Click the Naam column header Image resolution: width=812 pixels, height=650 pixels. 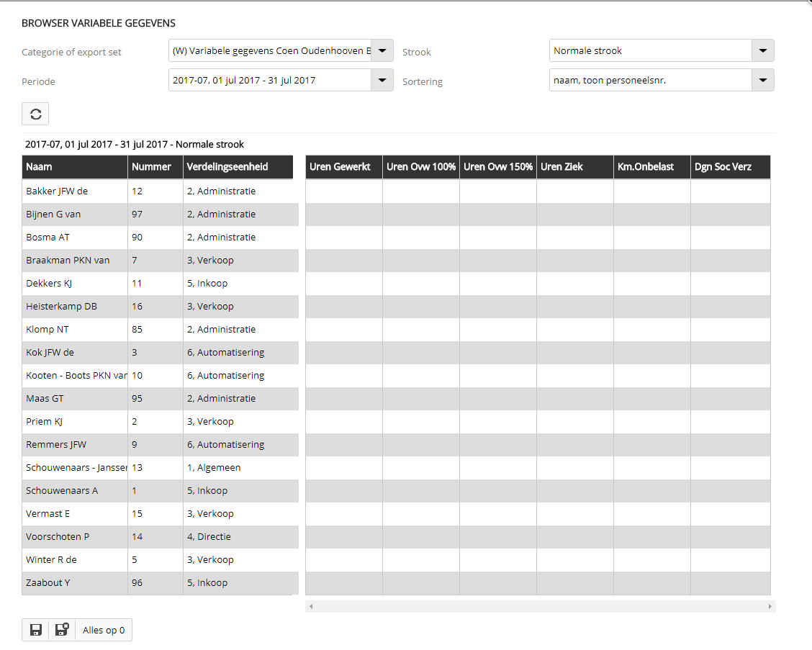tap(75, 167)
